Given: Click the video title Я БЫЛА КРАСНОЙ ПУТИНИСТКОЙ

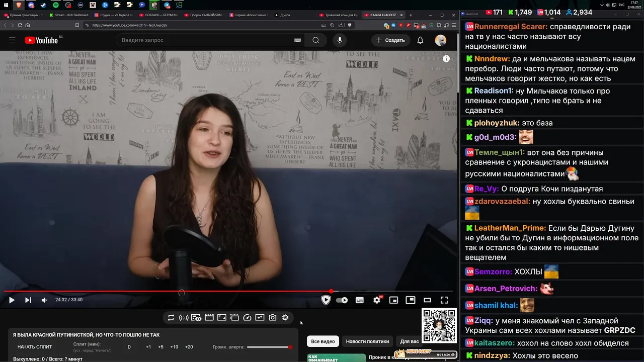Looking at the screenshot, I should pos(86,335).
